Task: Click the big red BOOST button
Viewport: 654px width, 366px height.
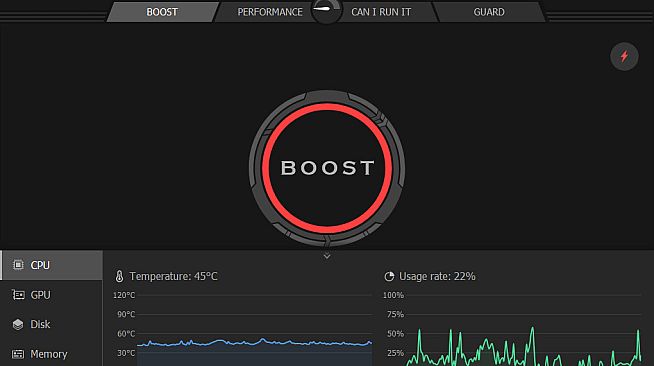Action: pyautogui.click(x=327, y=168)
